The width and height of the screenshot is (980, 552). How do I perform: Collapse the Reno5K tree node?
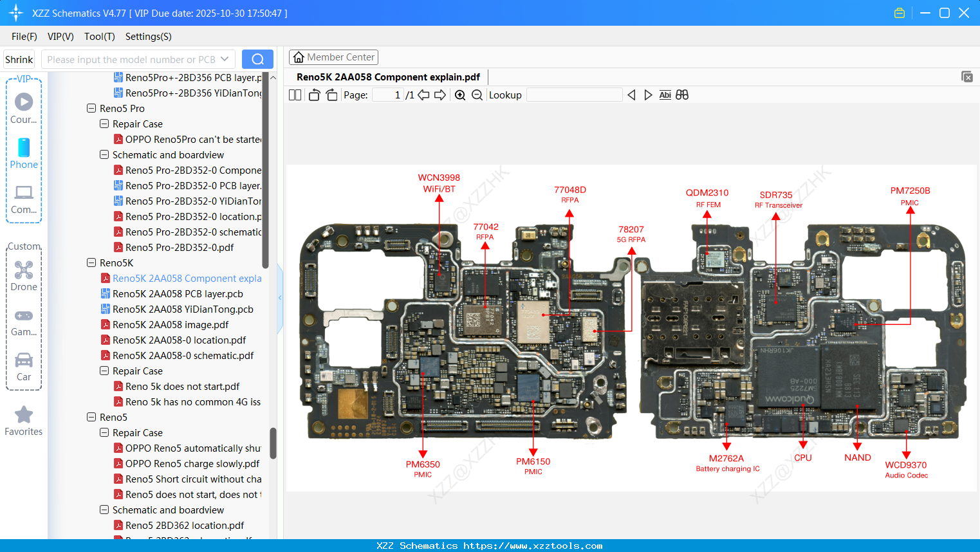[91, 262]
